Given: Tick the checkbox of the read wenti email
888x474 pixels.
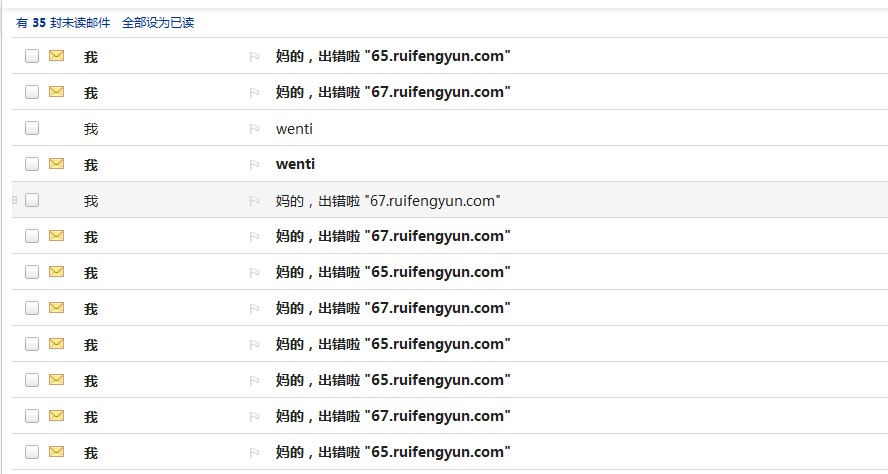Looking at the screenshot, I should click(x=32, y=128).
